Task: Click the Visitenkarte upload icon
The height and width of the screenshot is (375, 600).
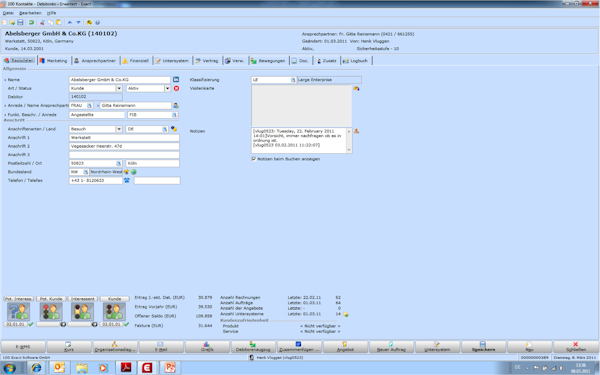Action: [x=356, y=88]
